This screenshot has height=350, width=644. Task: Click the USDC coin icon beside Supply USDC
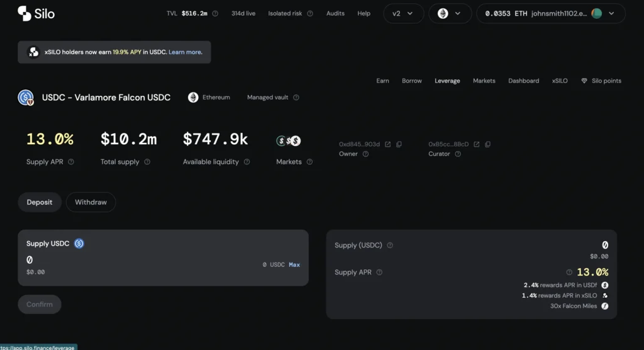[79, 244]
